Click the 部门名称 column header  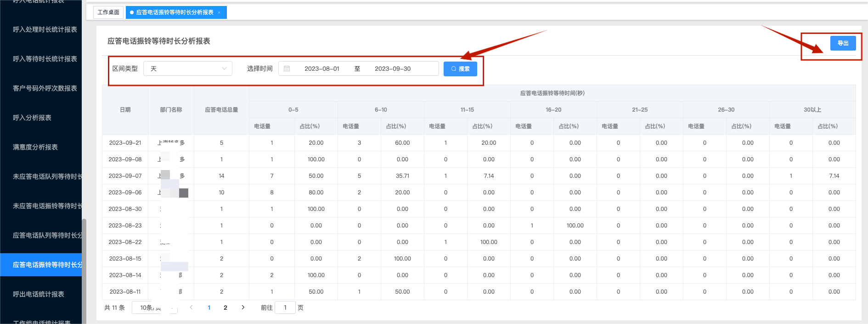point(171,110)
